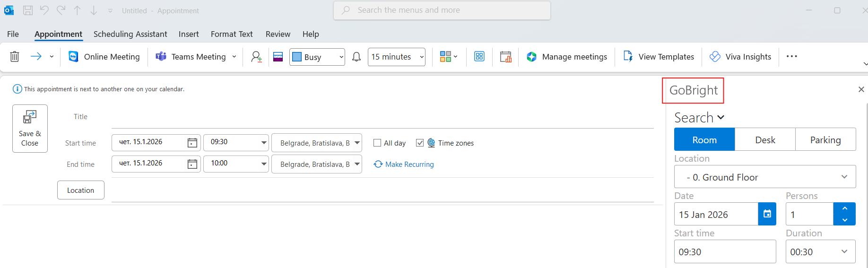Enable the All day checkbox

377,143
